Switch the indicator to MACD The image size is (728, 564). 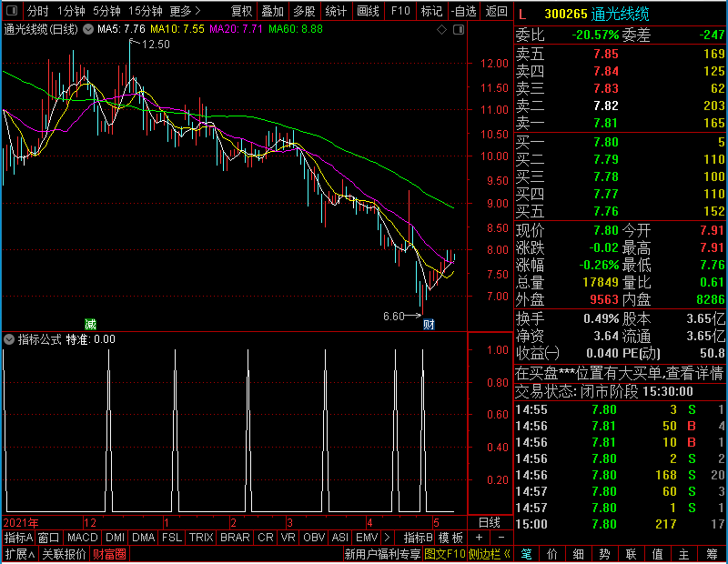pos(82,538)
